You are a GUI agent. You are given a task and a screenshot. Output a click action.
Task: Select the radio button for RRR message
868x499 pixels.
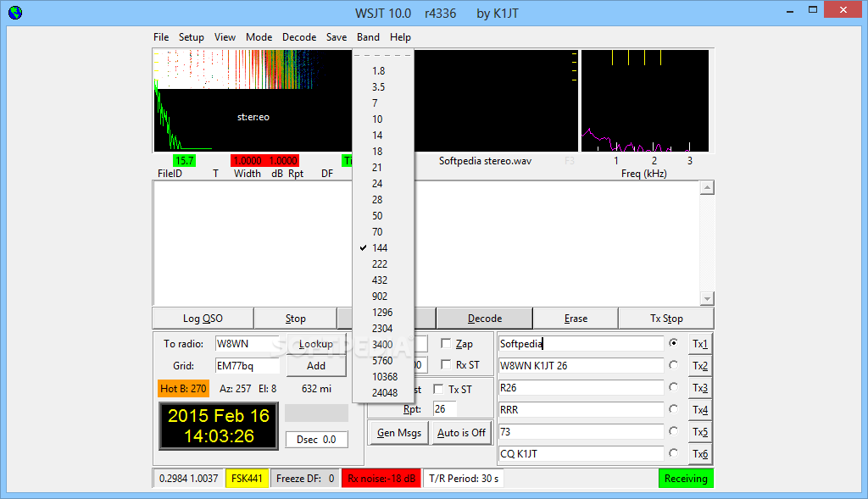click(x=673, y=409)
